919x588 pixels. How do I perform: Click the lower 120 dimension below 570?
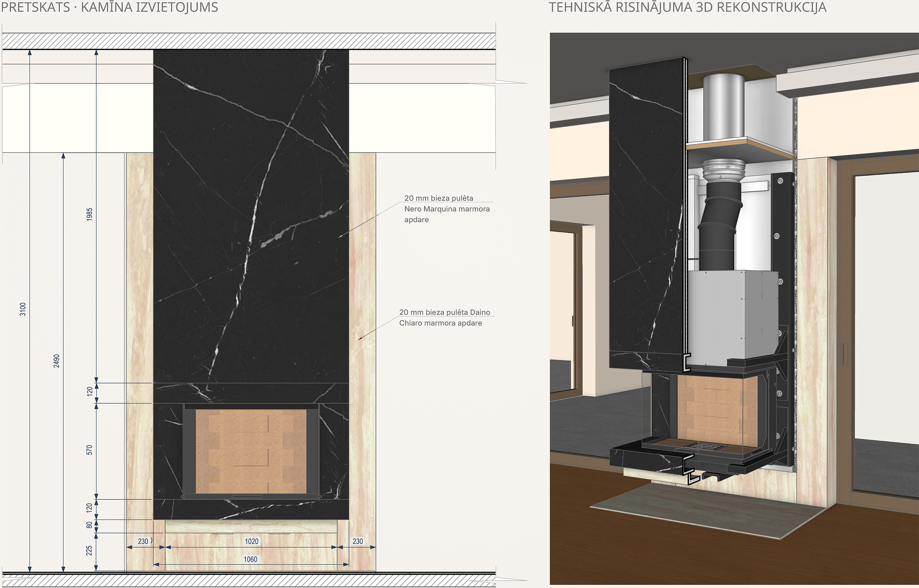pos(90,508)
